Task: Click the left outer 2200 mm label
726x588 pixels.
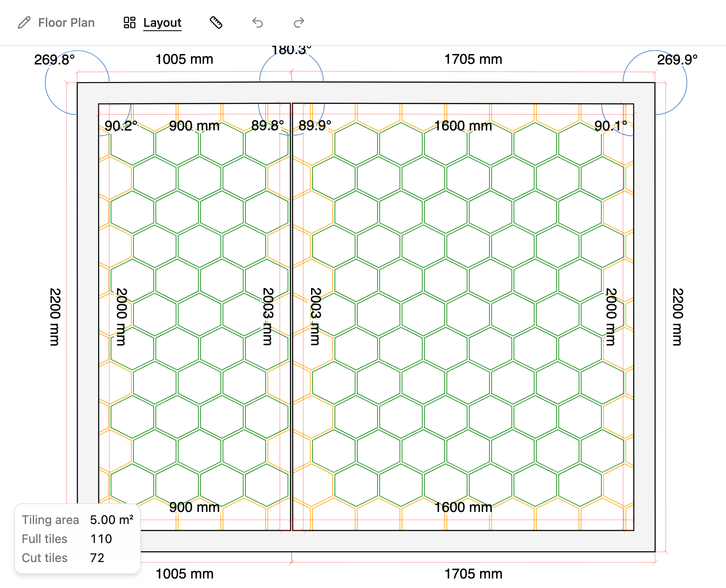Action: tap(55, 317)
